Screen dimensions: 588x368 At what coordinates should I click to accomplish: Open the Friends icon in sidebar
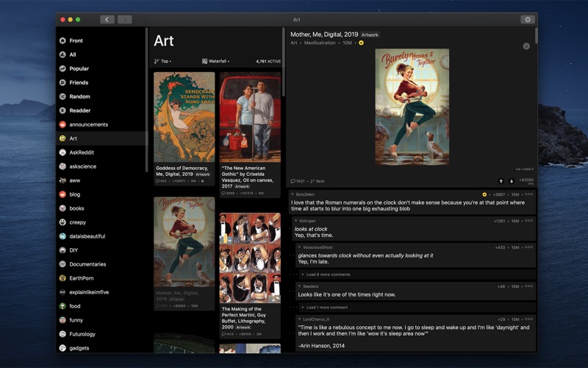[x=62, y=82]
